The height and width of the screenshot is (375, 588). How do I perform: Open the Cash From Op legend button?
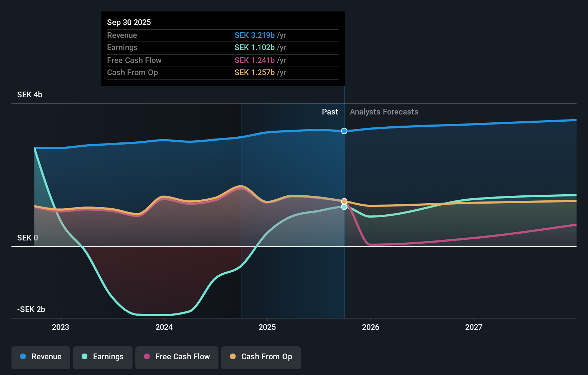[x=261, y=357]
